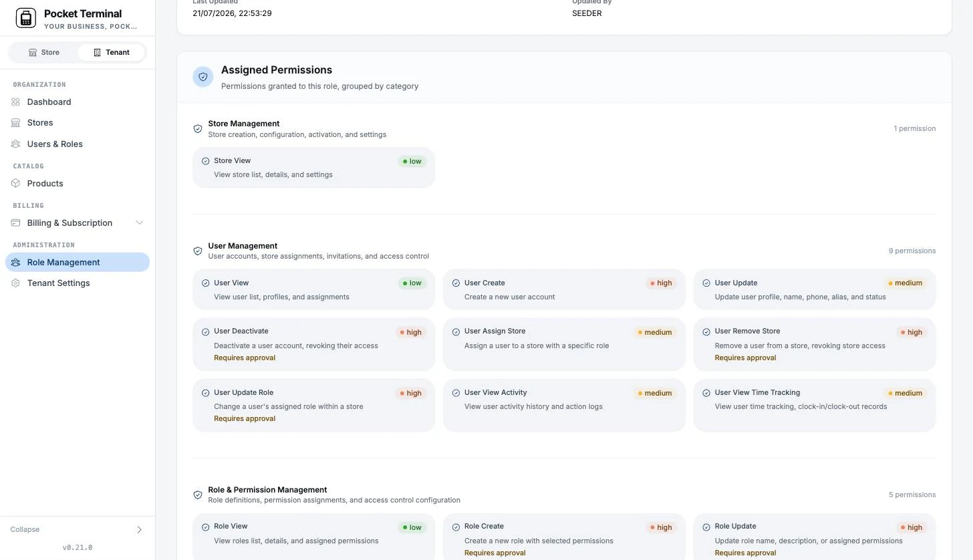Click the '1 permission' count text
973x560 pixels.
coord(914,128)
